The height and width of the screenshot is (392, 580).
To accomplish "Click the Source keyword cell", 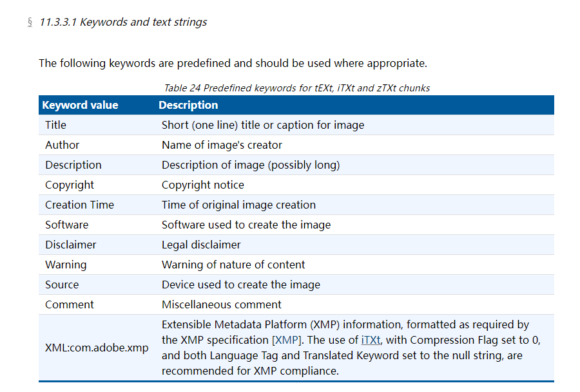I will [97, 285].
